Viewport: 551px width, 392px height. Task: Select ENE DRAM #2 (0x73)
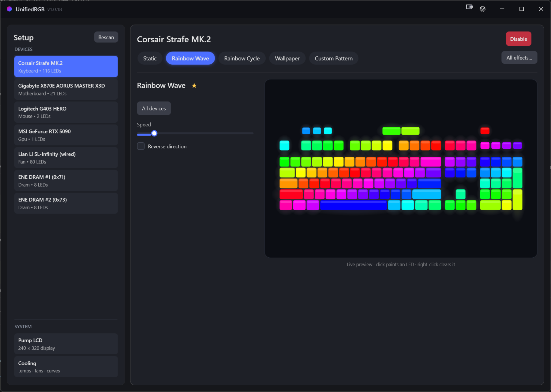point(66,203)
